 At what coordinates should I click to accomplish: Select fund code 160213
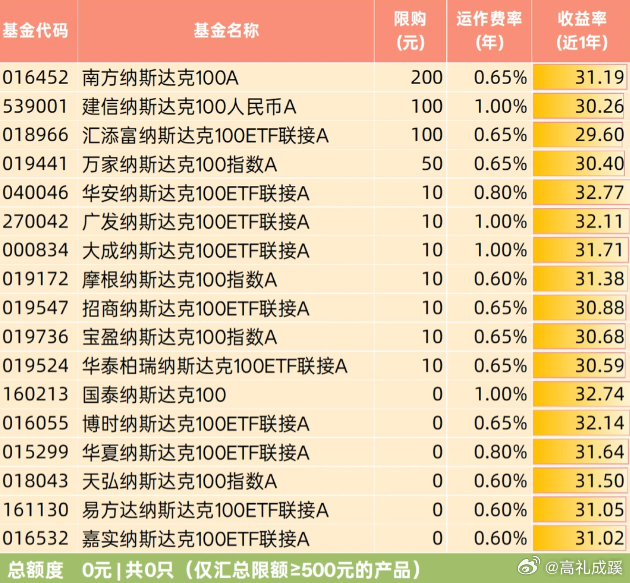35,394
